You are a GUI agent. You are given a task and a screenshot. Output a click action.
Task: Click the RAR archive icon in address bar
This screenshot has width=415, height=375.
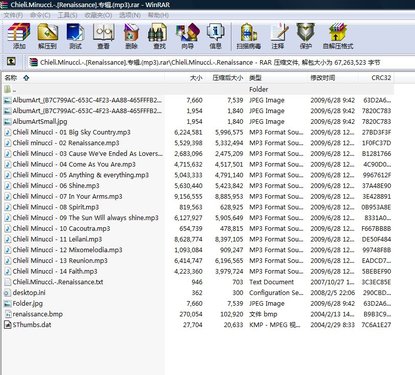pyautogui.click(x=33, y=62)
